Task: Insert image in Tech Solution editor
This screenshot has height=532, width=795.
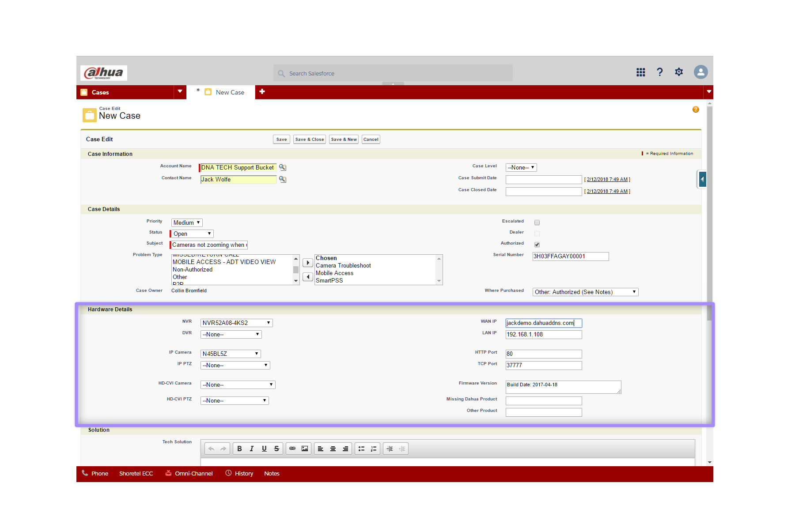Action: click(x=305, y=449)
